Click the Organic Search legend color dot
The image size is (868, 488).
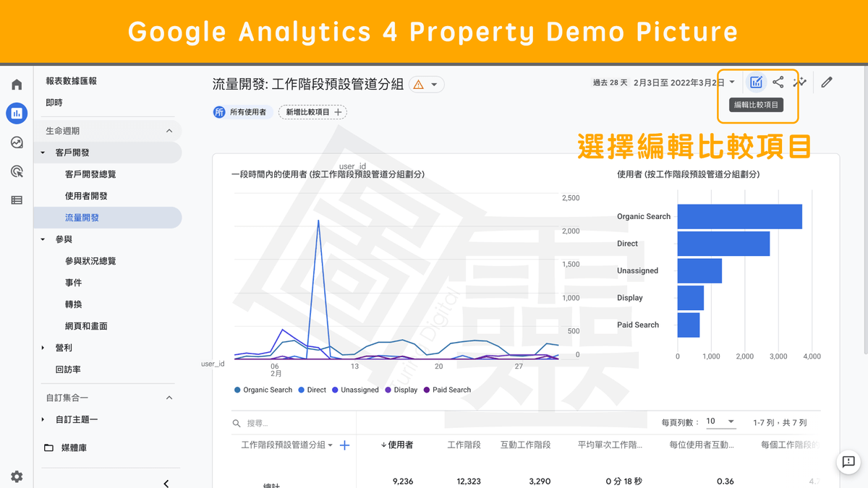(237, 390)
